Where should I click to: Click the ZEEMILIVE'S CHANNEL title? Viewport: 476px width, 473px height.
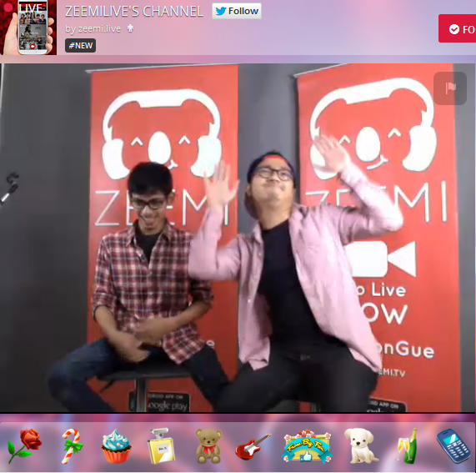click(x=134, y=12)
